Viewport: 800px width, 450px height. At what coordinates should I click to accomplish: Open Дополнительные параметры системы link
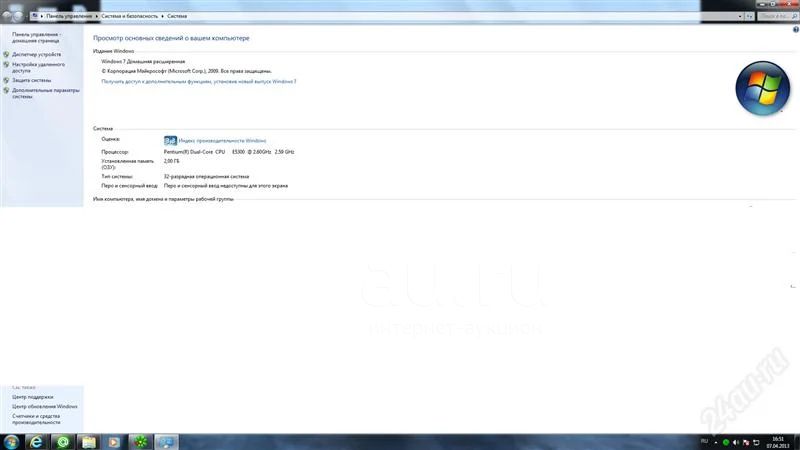tap(46, 93)
